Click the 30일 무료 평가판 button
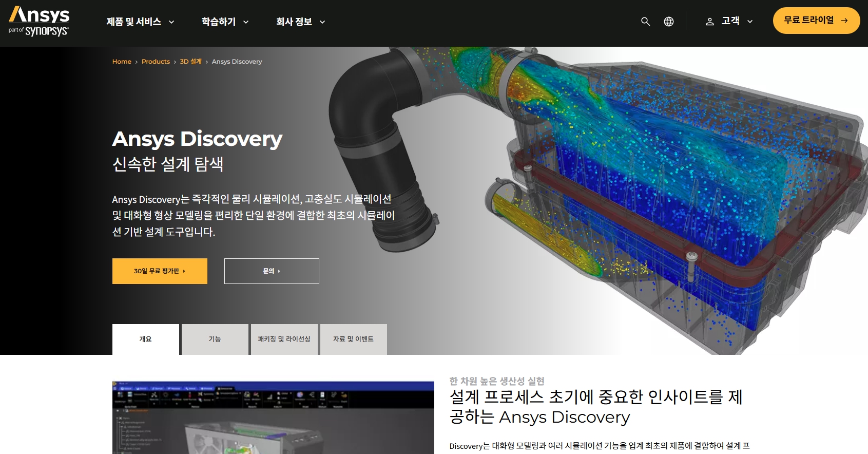Viewport: 868px width, 454px height. [160, 271]
